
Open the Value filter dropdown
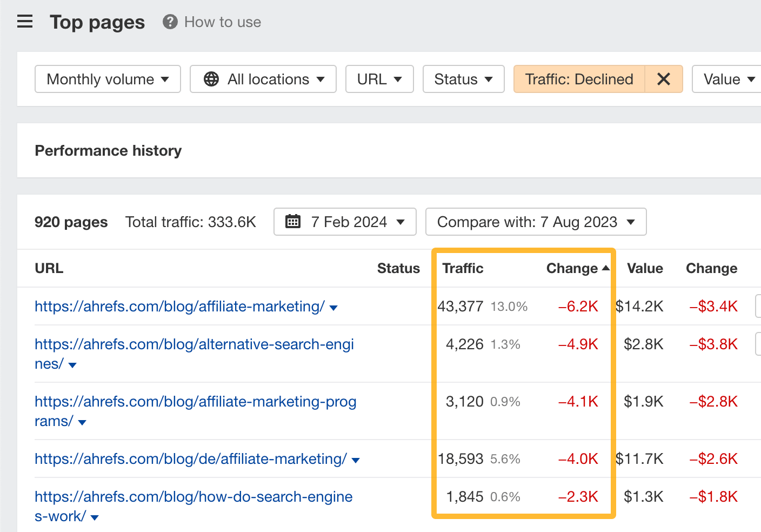pos(729,79)
